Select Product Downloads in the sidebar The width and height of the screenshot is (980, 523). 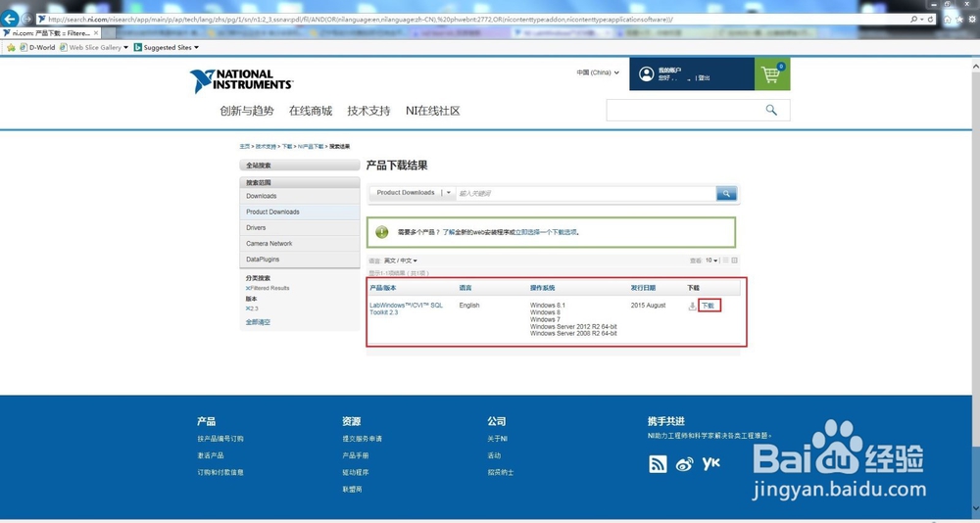tap(299, 212)
